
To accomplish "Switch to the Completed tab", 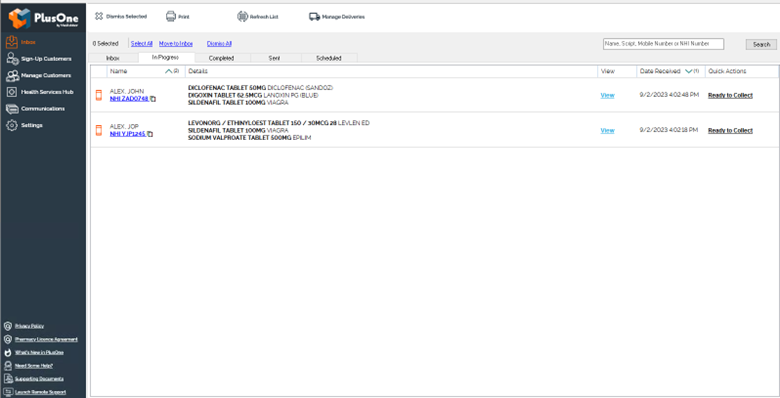I will (221, 58).
